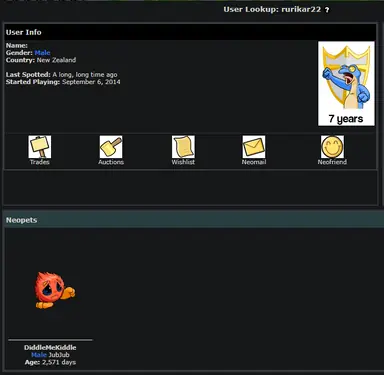Click the Wishlist text link
384x375 pixels.
(183, 162)
